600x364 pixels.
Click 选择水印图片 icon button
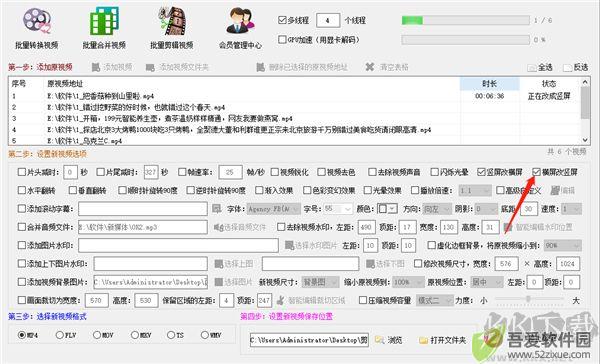(290, 245)
